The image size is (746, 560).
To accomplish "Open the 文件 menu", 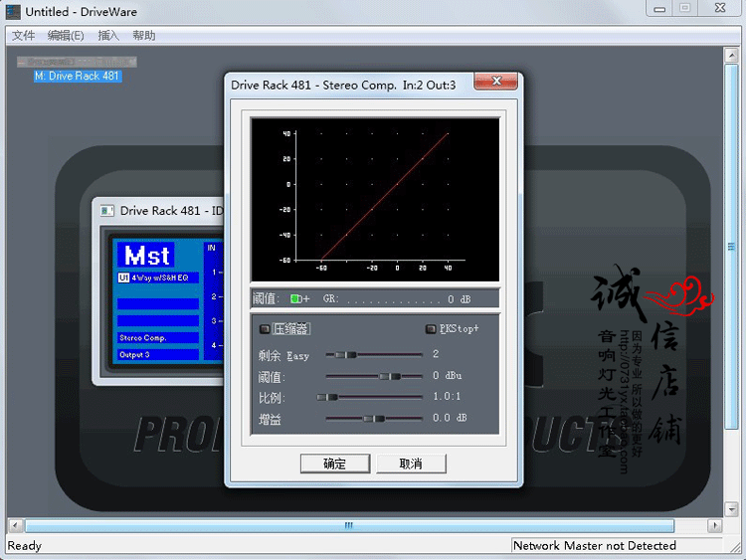I will (x=23, y=36).
